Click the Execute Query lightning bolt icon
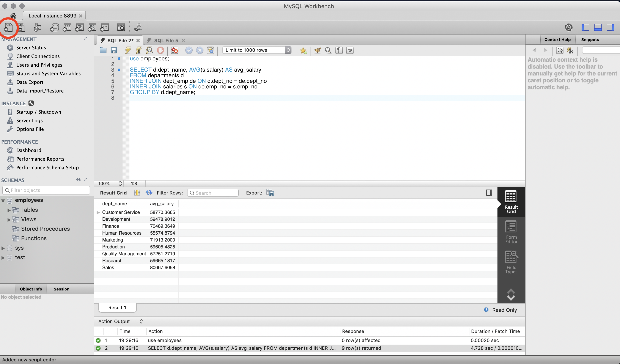 pyautogui.click(x=127, y=50)
